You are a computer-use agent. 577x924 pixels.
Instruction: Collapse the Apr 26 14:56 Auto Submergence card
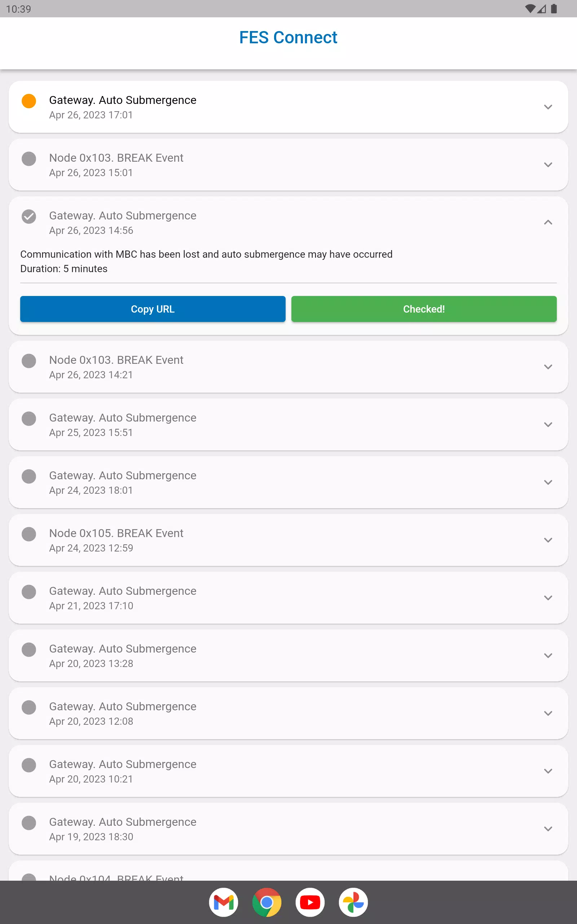pos(548,222)
